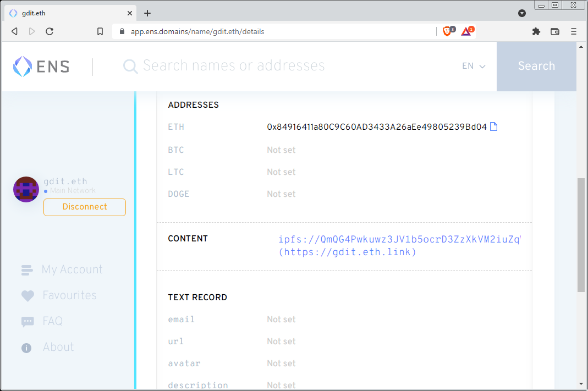Click the My Account list icon
Viewport: 588px width, 391px height.
pos(27,270)
